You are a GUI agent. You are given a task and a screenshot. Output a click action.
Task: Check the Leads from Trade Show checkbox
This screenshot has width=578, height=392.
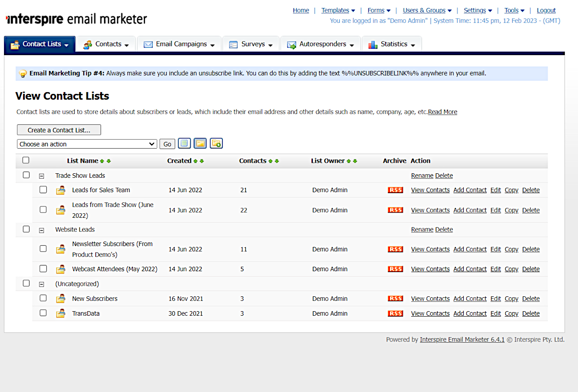[43, 209]
